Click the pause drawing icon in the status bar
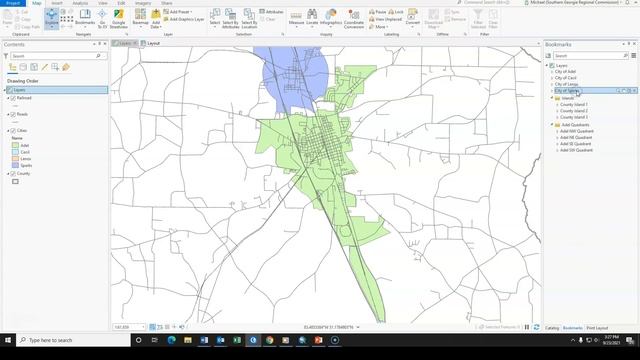 [527, 327]
